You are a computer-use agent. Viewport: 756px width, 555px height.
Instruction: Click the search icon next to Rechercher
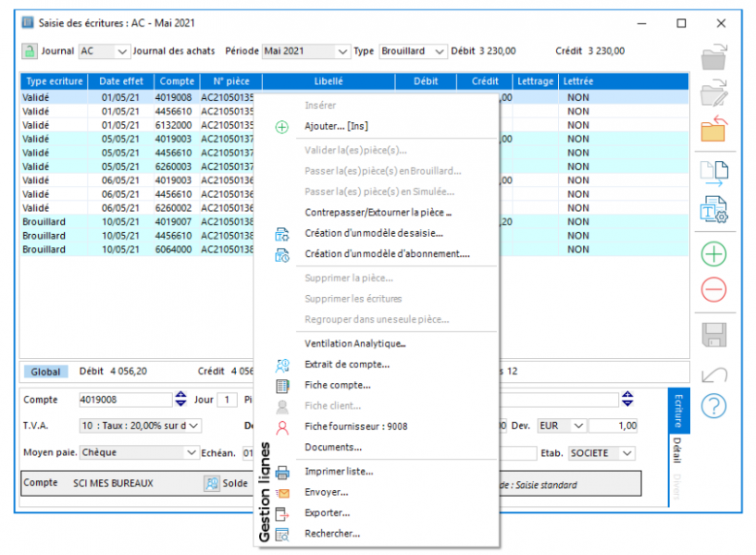(x=282, y=535)
